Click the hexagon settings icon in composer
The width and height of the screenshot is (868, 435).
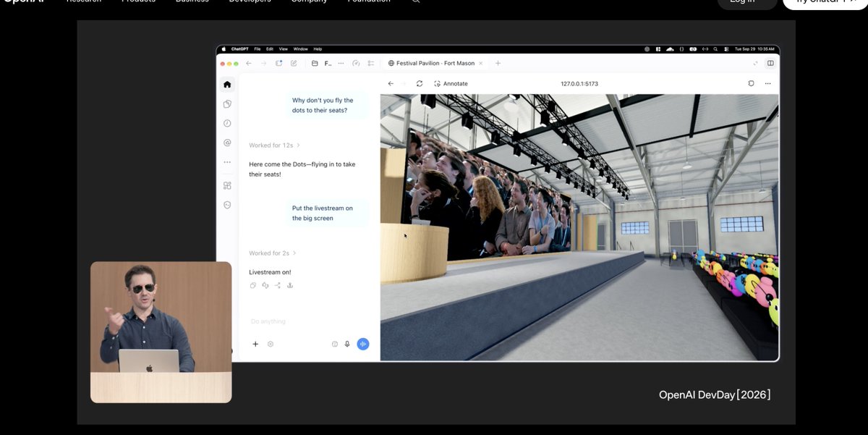(271, 345)
